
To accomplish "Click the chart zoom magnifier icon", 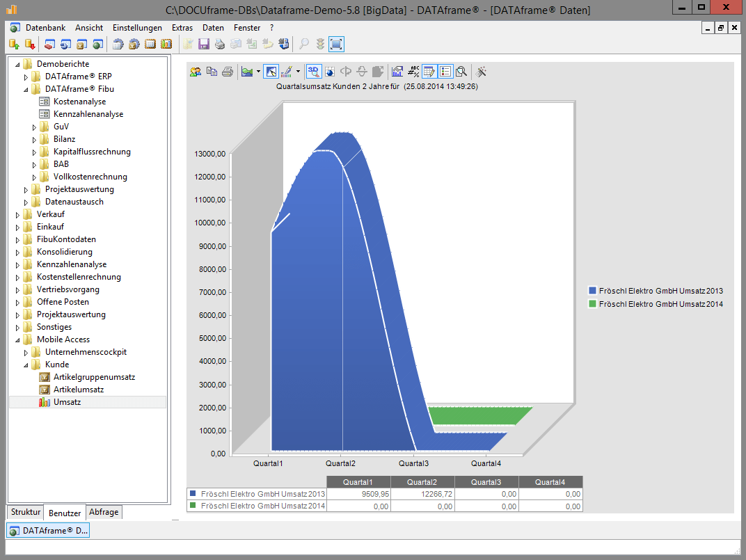I will click(461, 71).
